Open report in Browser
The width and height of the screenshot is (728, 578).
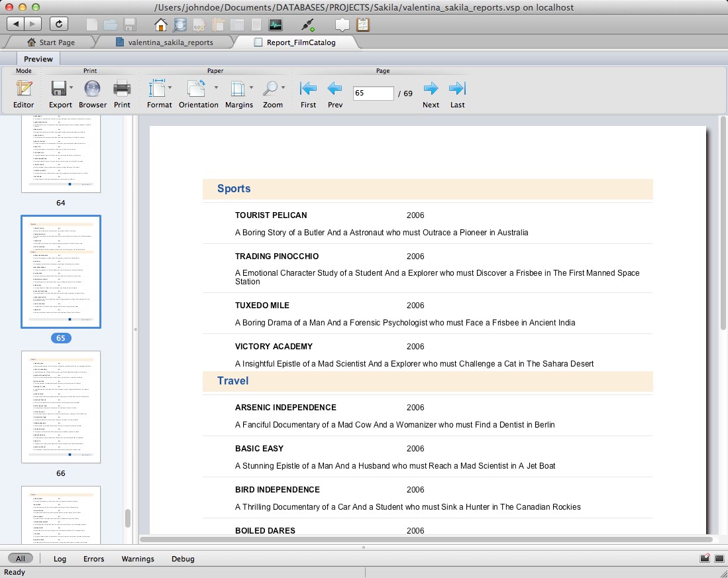click(x=93, y=93)
